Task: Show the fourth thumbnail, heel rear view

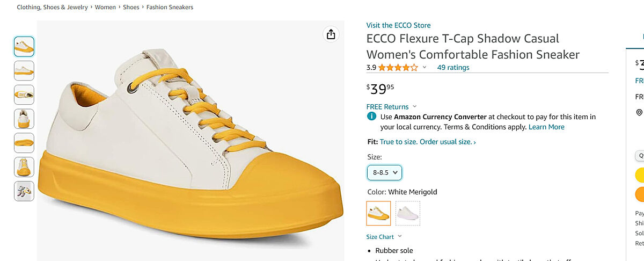Action: coord(24,119)
